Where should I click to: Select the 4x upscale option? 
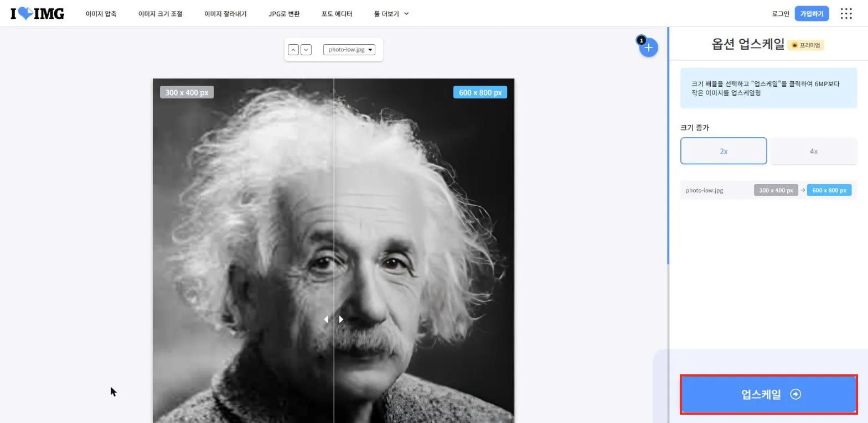tap(813, 151)
